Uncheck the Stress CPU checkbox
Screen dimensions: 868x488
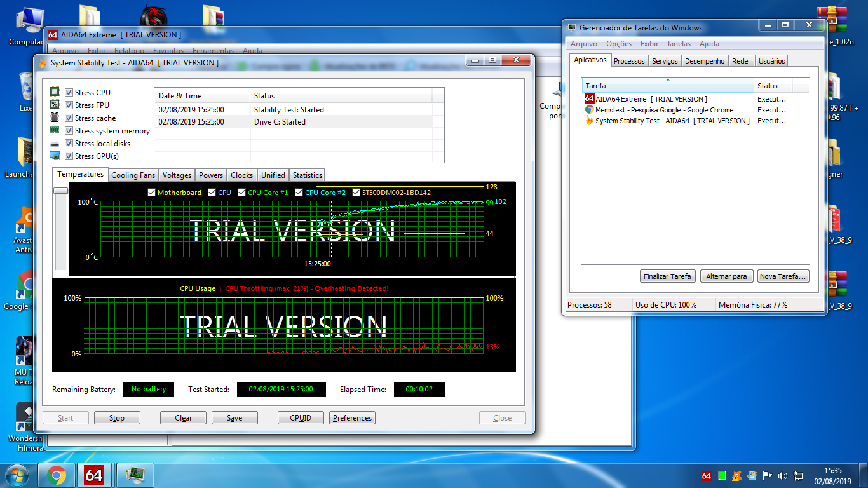(69, 93)
